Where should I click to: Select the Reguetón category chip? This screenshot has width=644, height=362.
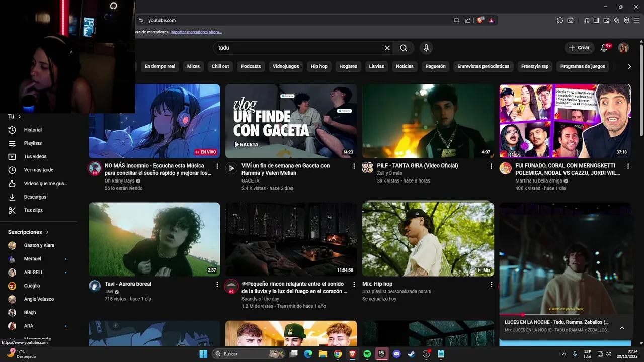coord(435,66)
